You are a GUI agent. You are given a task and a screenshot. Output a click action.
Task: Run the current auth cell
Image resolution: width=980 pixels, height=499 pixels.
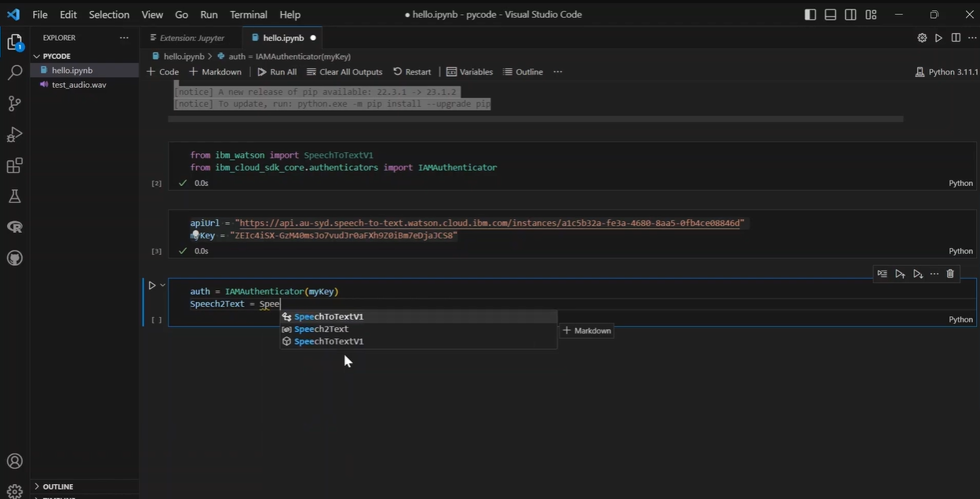pos(152,286)
